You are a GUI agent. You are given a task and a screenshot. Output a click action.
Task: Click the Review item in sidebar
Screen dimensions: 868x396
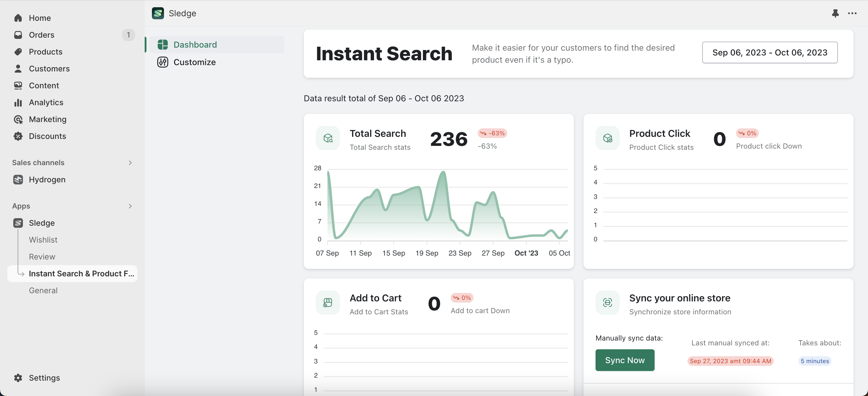42,256
